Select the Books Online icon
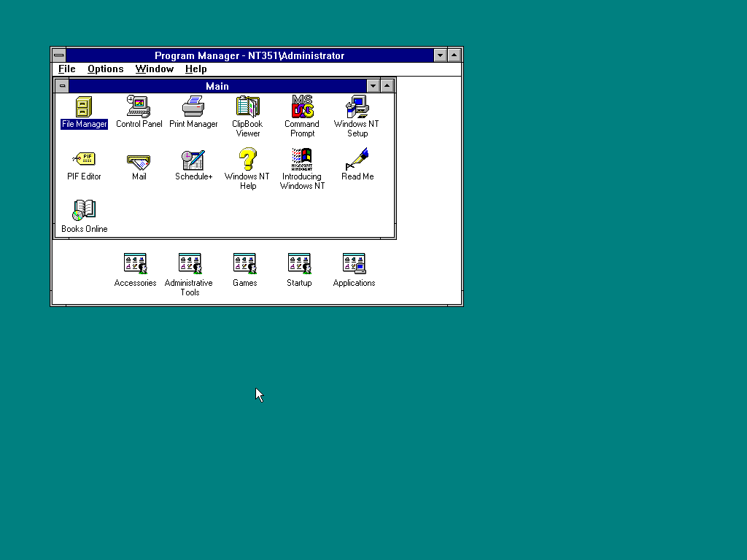Screen dimensions: 747x560 coord(84,211)
